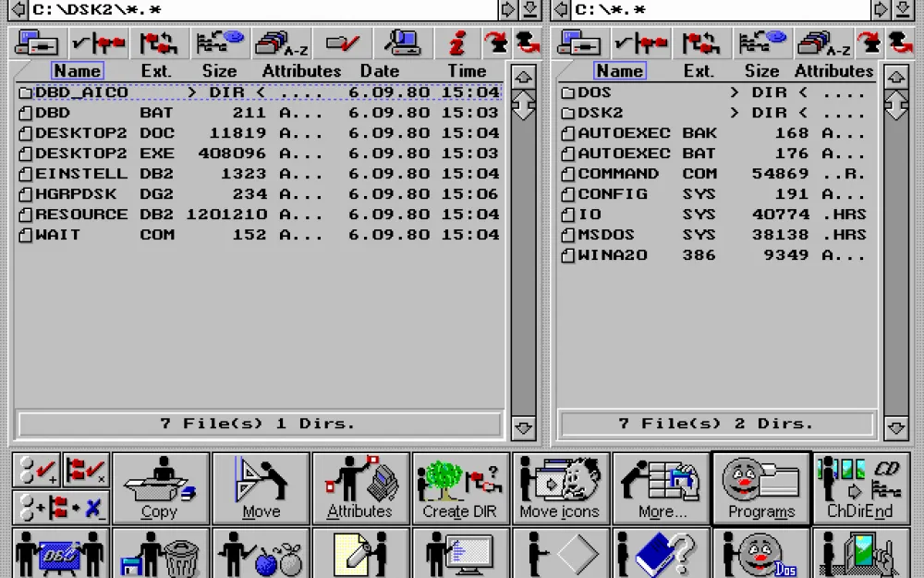Screen dimensions: 924x578
Task: Click the A-Z sort icon in right panel toolbar
Action: tap(823, 43)
